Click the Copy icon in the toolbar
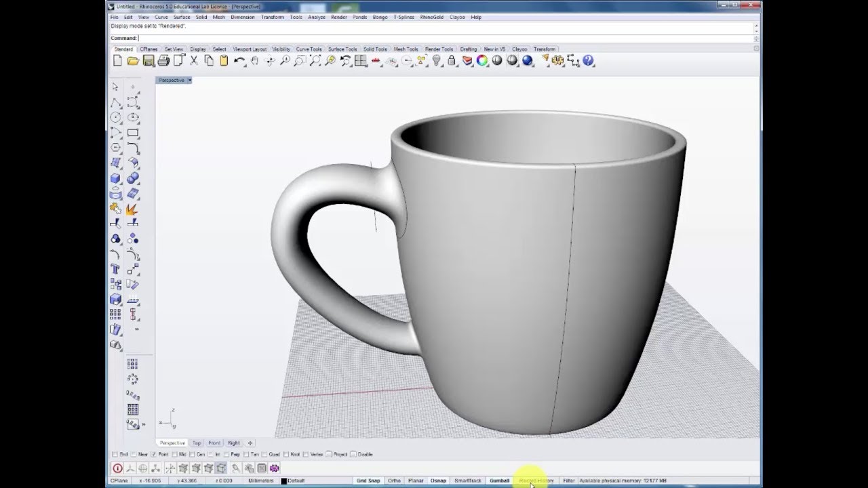 pyautogui.click(x=209, y=61)
